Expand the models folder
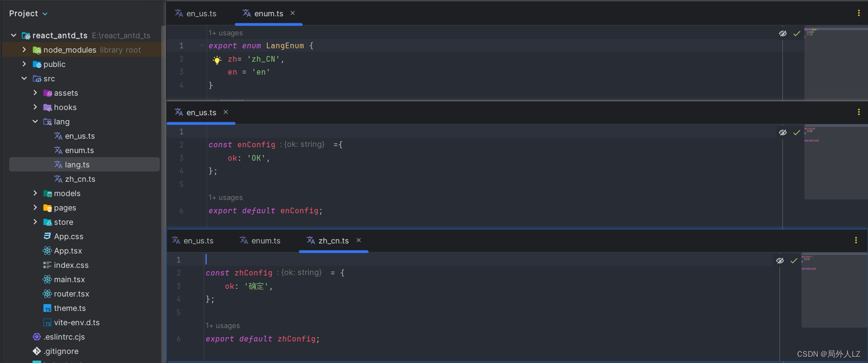This screenshot has width=868, height=363. 35,193
